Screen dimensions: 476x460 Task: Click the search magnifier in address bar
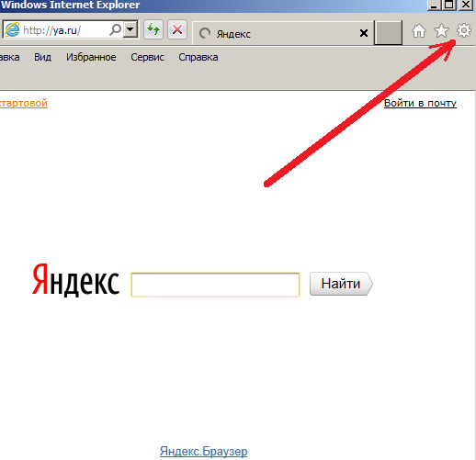pos(116,29)
